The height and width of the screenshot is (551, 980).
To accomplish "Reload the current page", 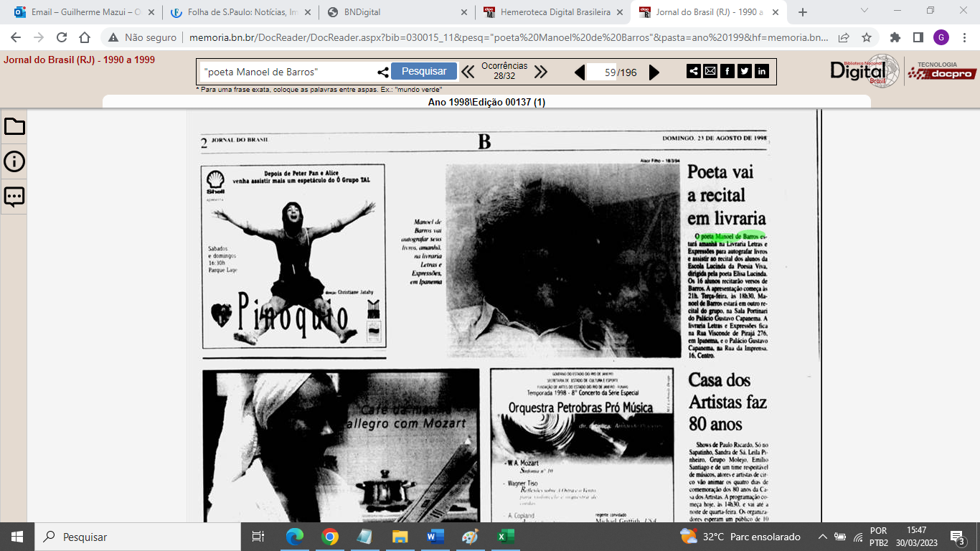I will [62, 37].
